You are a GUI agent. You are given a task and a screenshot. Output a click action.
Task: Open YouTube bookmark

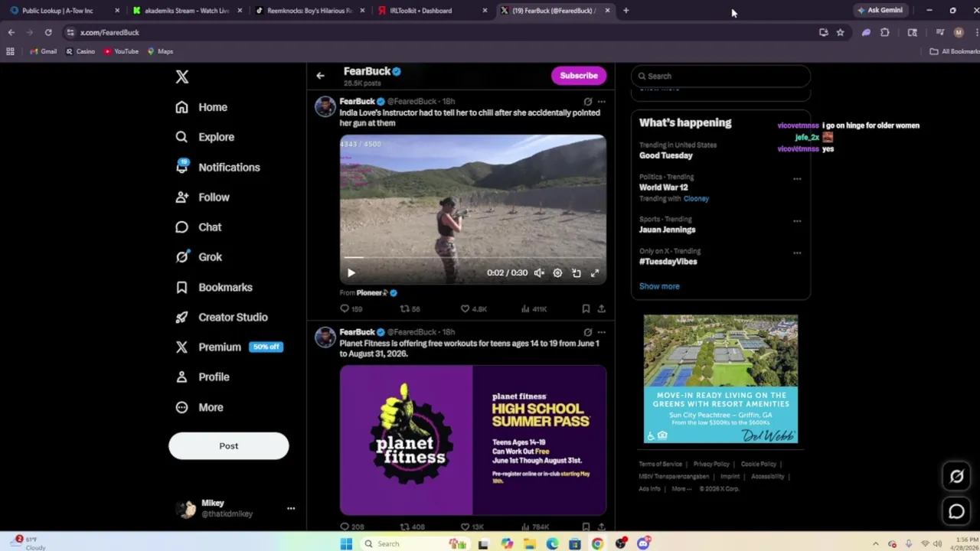pyautogui.click(x=121, y=51)
